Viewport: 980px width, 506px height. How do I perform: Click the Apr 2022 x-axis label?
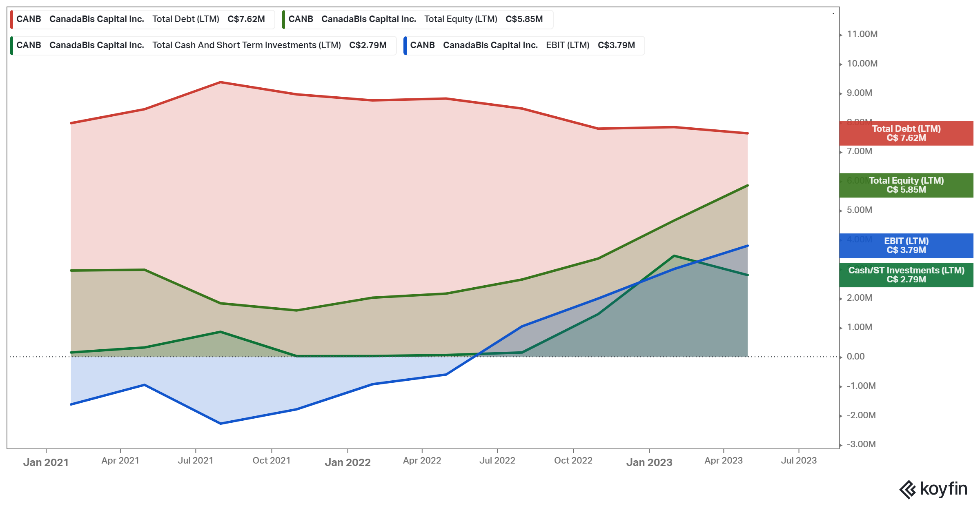[422, 461]
